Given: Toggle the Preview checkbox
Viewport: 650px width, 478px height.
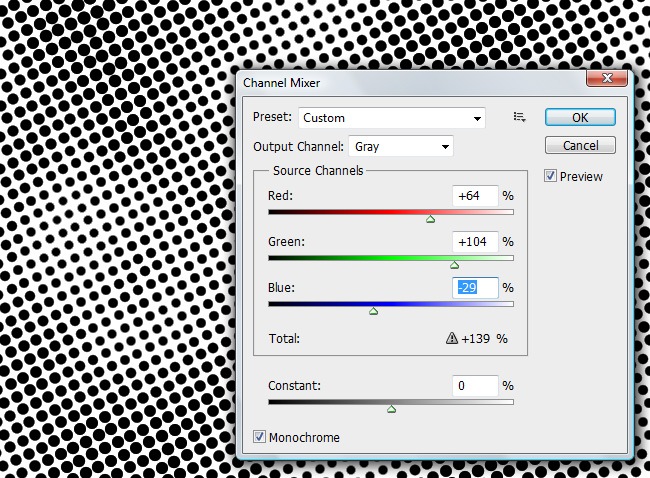Looking at the screenshot, I should (550, 176).
